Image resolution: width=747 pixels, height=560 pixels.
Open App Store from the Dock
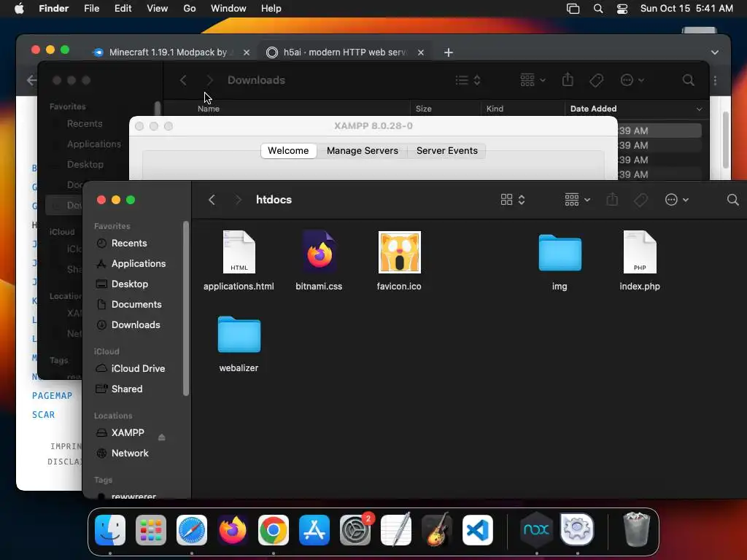pos(314,530)
